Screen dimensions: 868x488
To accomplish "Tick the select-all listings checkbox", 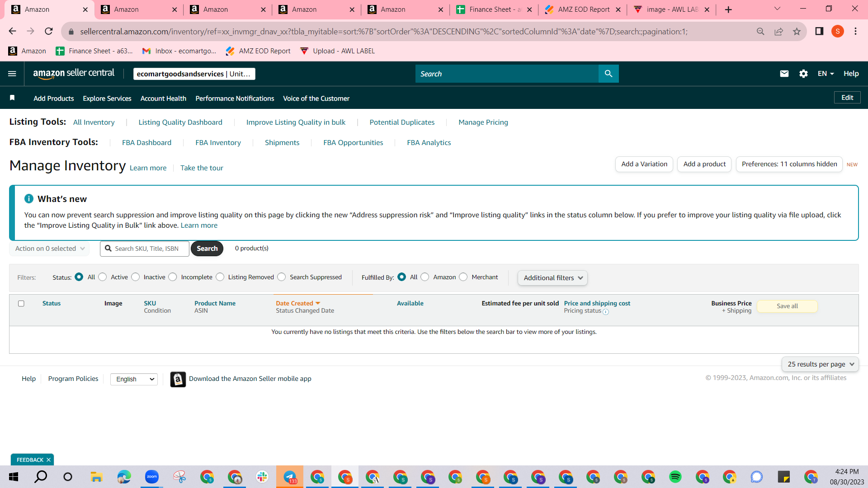I will [x=21, y=304].
